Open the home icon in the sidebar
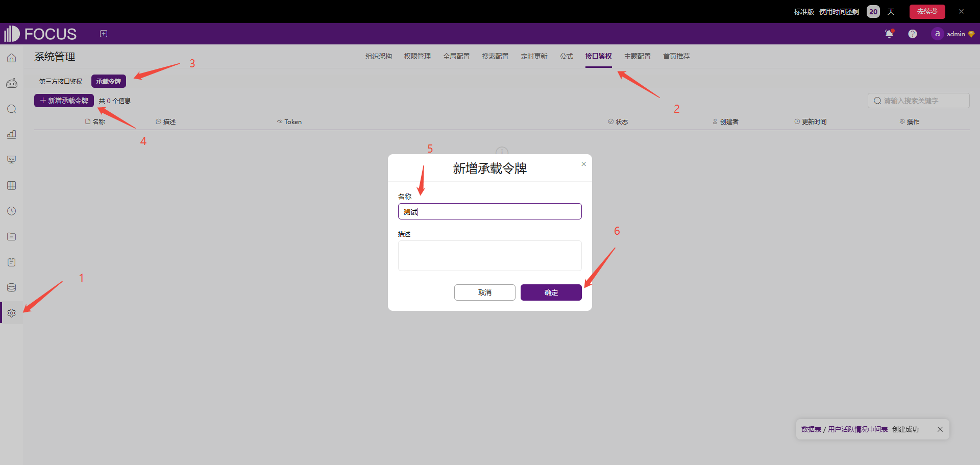 click(12, 58)
